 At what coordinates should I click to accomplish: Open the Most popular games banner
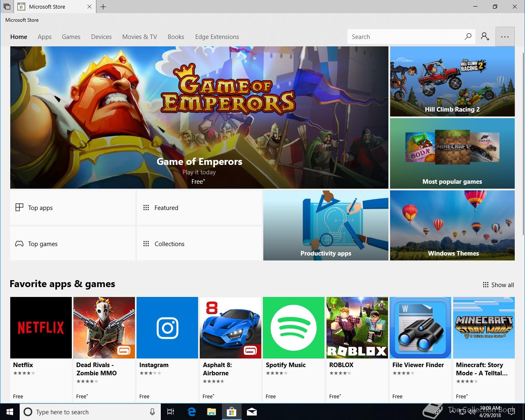[x=452, y=153]
